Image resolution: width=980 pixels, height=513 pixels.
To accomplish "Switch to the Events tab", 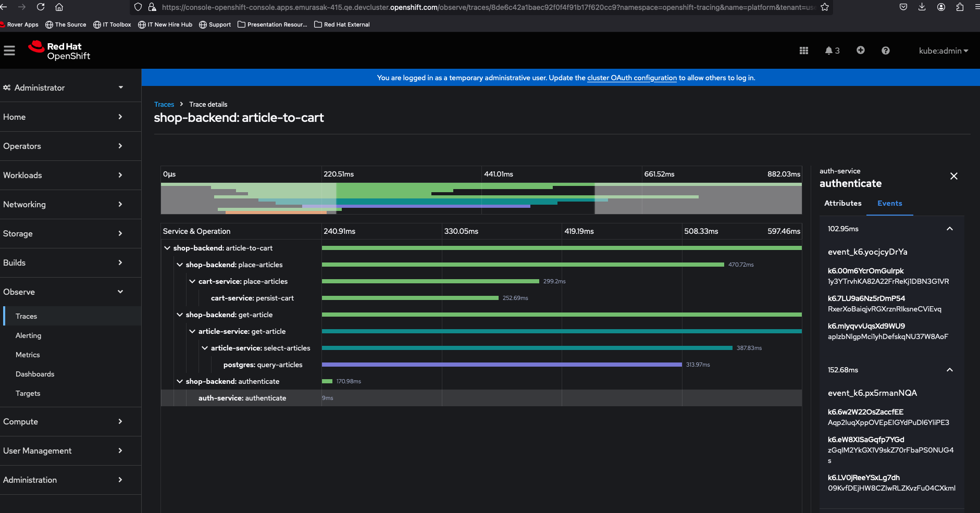I will coord(889,203).
